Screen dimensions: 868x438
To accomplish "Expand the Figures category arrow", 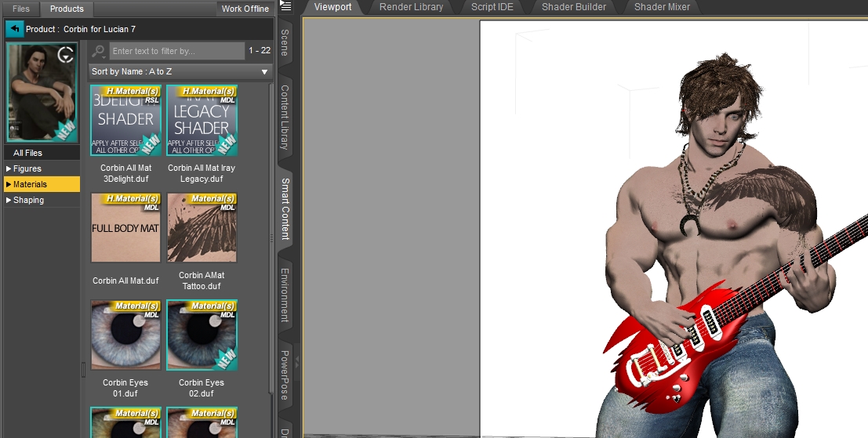I will click(x=9, y=168).
